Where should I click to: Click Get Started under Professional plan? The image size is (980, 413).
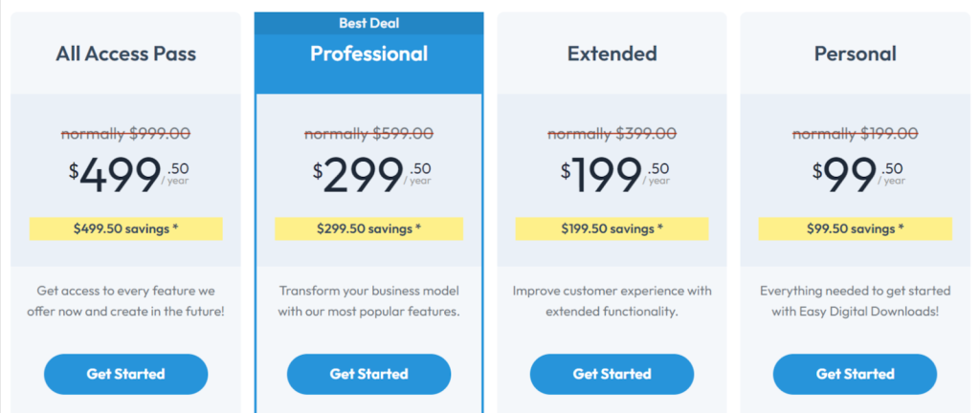coord(368,375)
